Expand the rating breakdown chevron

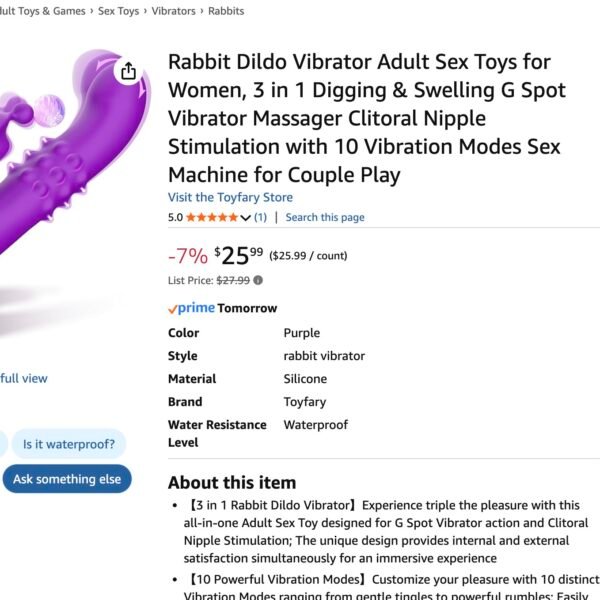click(245, 218)
